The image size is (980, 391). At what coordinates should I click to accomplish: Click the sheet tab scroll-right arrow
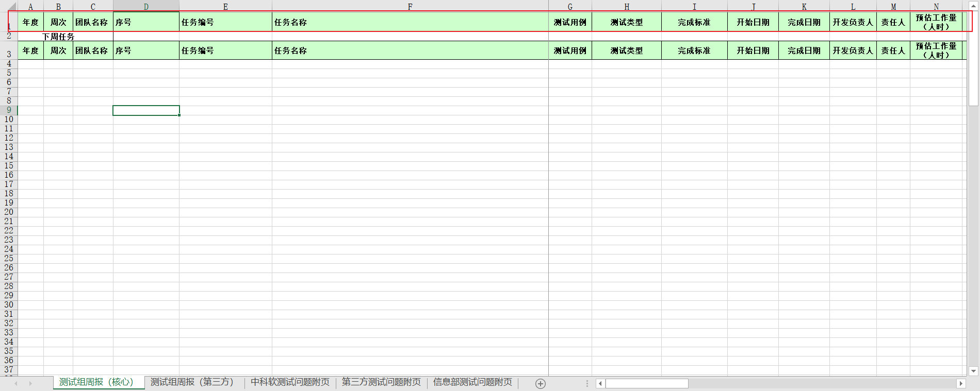(x=30, y=383)
